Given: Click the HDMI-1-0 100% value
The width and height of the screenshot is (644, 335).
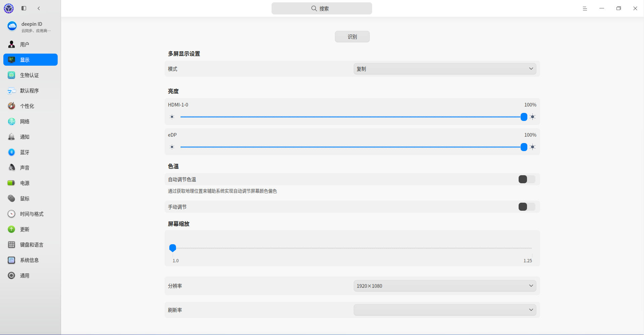Looking at the screenshot, I should pyautogui.click(x=530, y=105).
